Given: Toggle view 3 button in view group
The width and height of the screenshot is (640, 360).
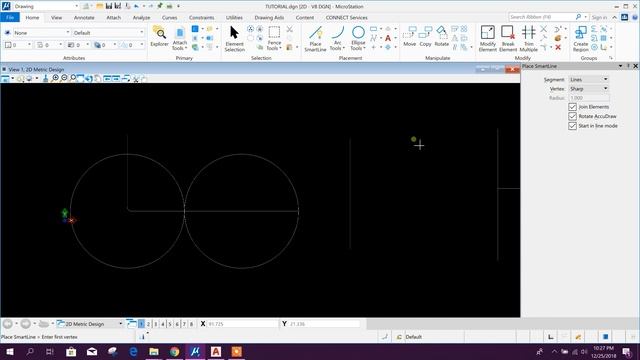Looking at the screenshot, I should 156,324.
